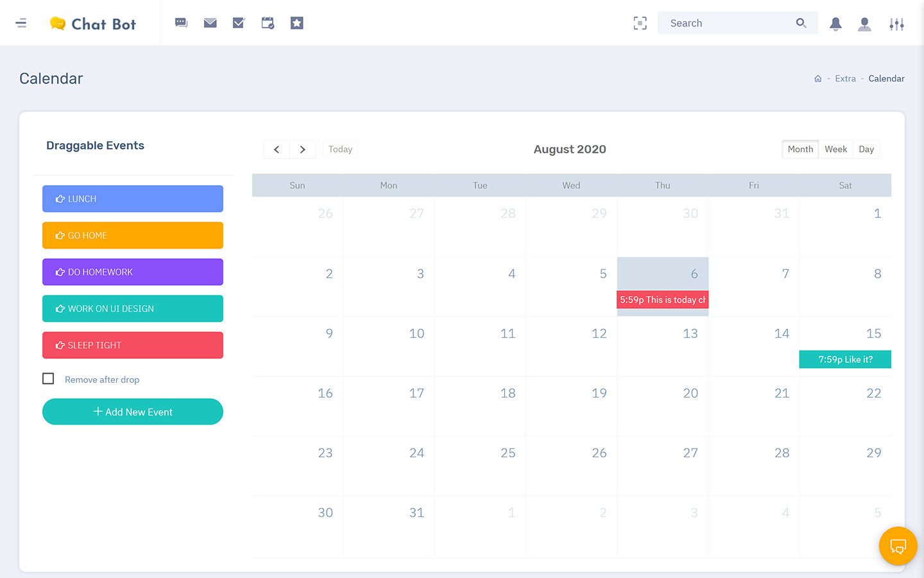Open the calendar icon in top toolbar
924x578 pixels.
[x=268, y=23]
